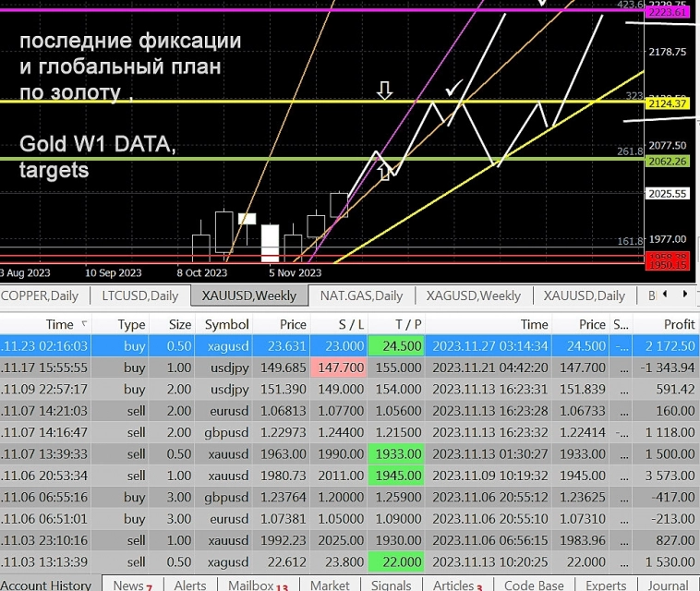Image resolution: width=700 pixels, height=591 pixels.
Task: Sort the history by the Symbol column header
Action: (226, 324)
